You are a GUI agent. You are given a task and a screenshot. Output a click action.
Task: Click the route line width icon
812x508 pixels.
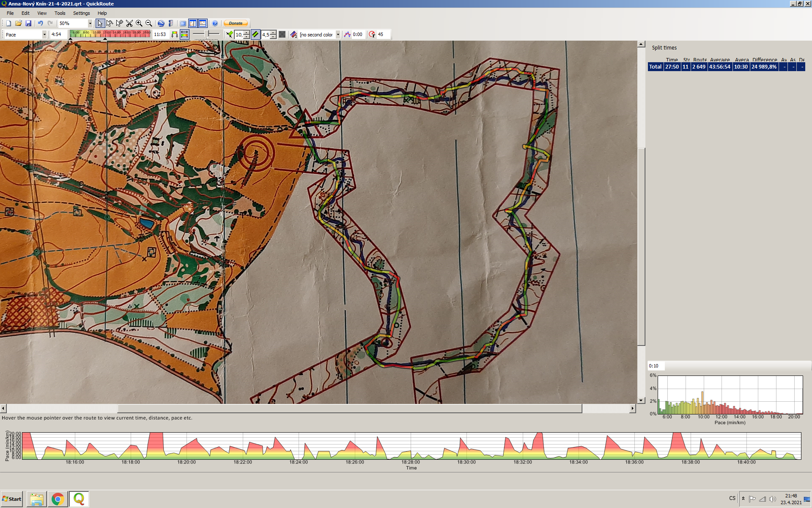pos(230,35)
